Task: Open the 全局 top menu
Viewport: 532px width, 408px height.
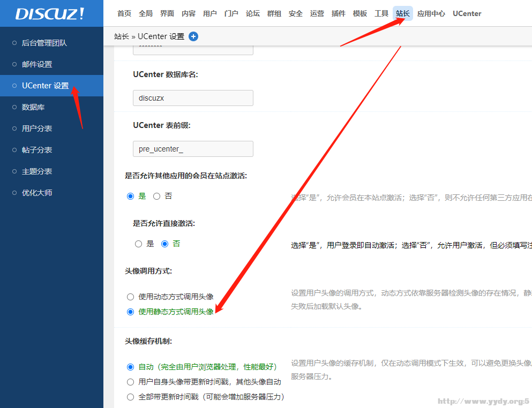Action: click(146, 13)
